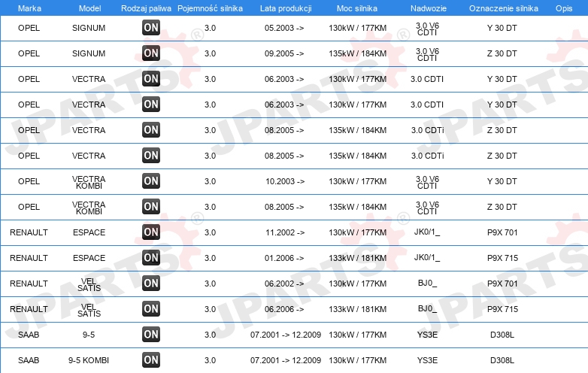Click 'Z 30 DT' in Signum 09.2005 row

(x=502, y=53)
